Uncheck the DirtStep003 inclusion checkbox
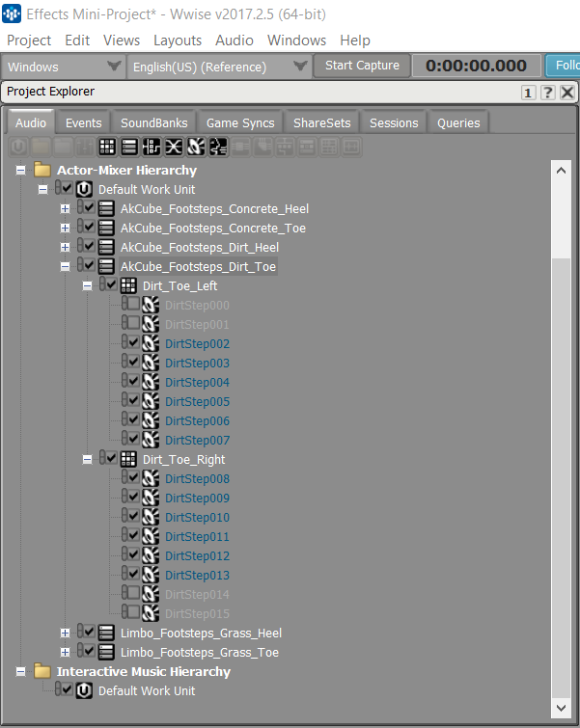Screen dimensions: 580x728 coord(134,361)
